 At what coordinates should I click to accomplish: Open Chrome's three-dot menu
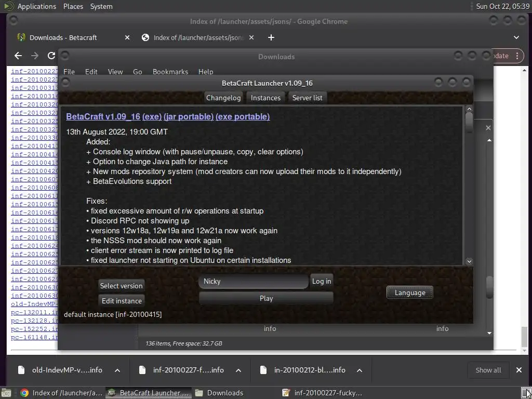click(x=517, y=56)
